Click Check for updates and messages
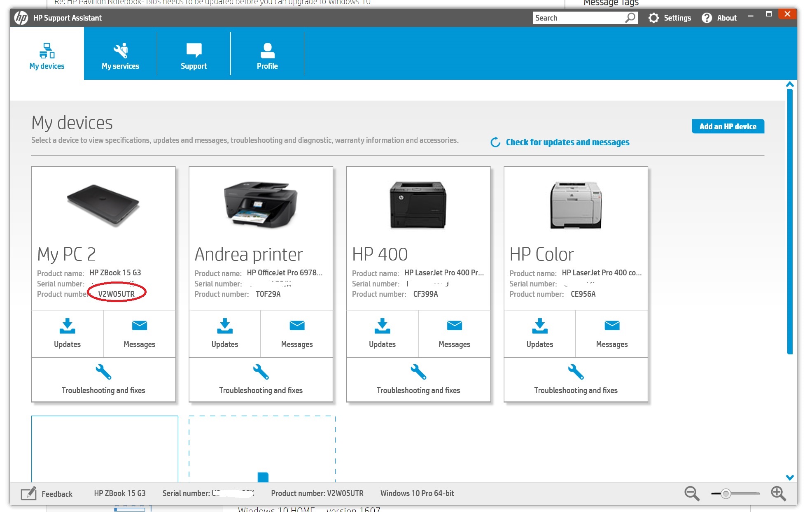Viewport: 812px width, 512px height. [567, 142]
